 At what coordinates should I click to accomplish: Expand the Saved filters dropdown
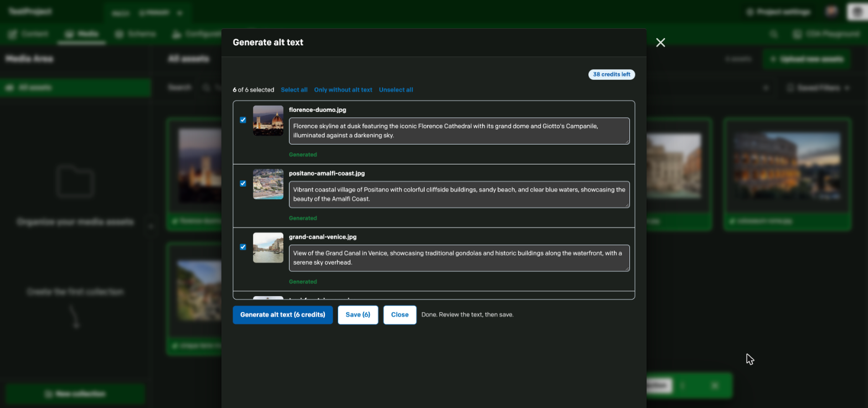click(x=818, y=88)
